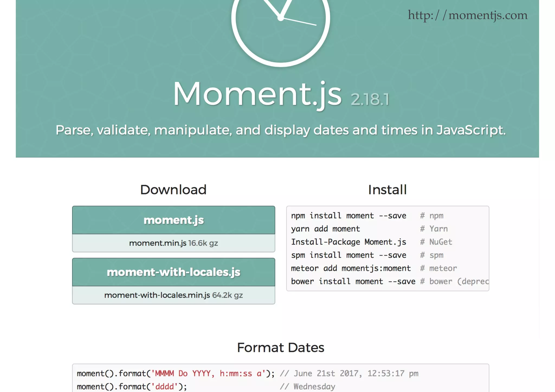Click the '# NuGet' comment
The image size is (555, 392).
point(436,242)
